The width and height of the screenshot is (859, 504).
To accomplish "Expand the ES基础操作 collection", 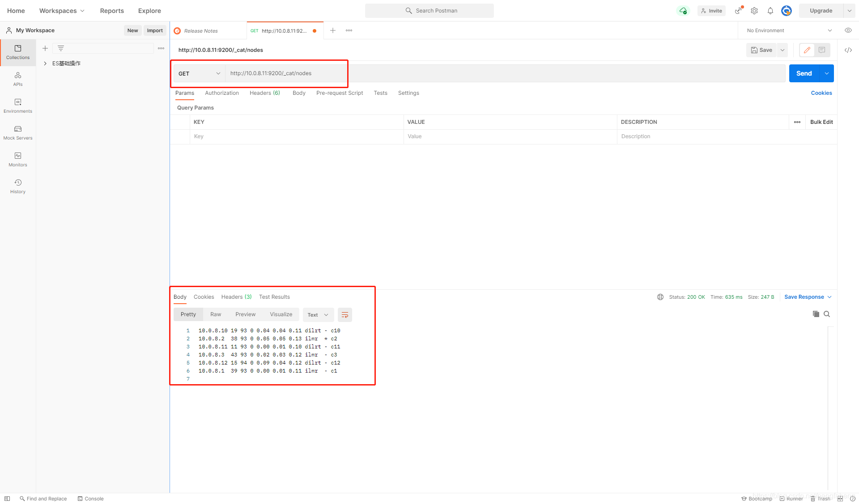I will click(x=45, y=64).
